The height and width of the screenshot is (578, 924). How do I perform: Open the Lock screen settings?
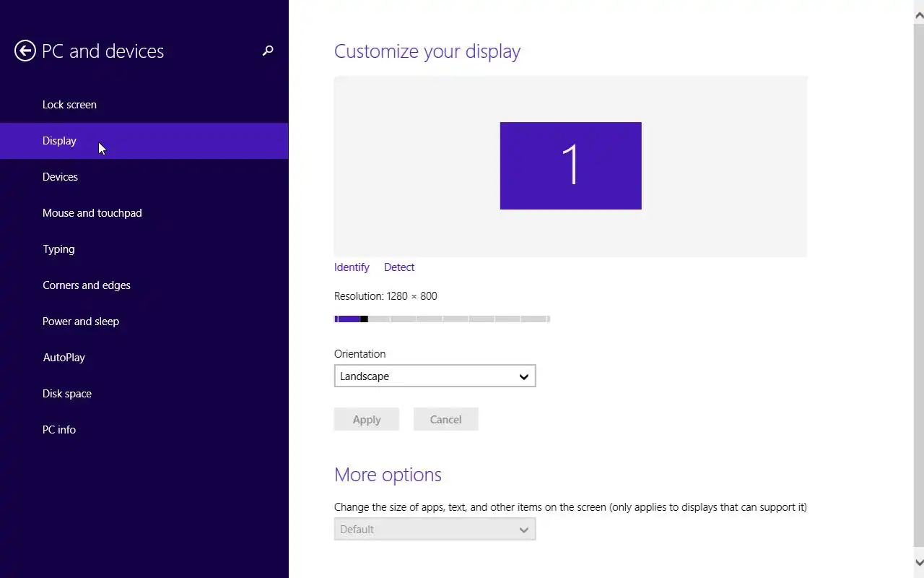coord(144,105)
